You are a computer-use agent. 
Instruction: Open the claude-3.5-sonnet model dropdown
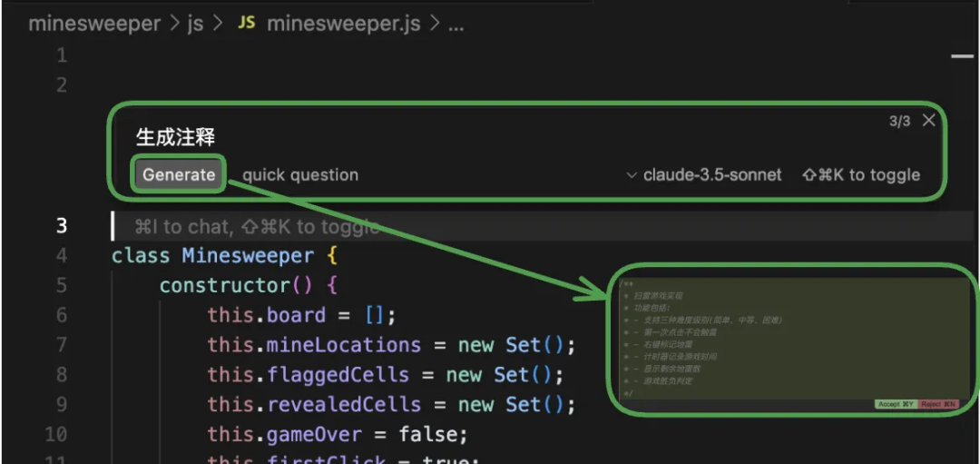pyautogui.click(x=704, y=175)
